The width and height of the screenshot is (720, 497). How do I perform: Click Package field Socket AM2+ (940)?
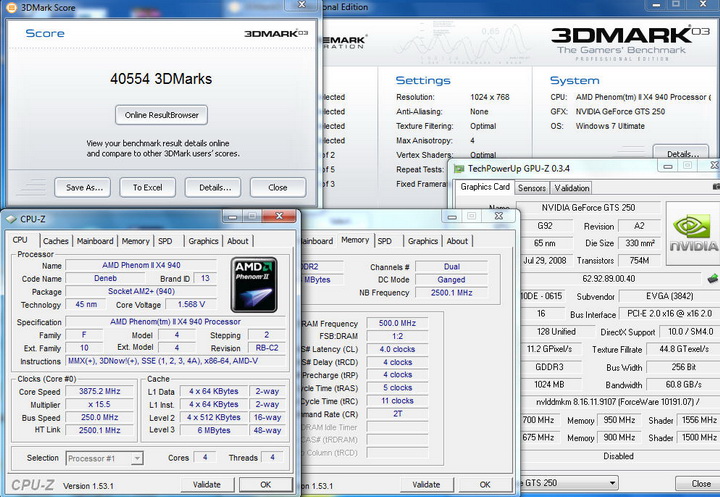tap(141, 291)
